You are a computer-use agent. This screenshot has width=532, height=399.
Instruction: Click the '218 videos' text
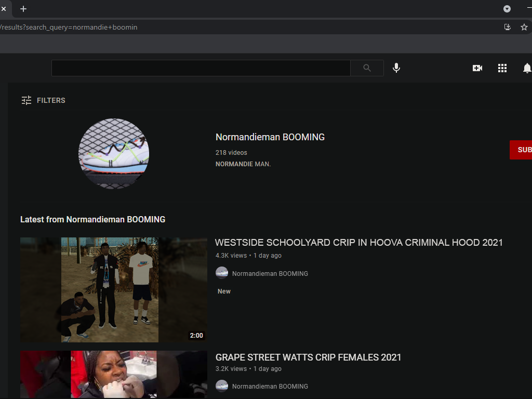pyautogui.click(x=231, y=153)
